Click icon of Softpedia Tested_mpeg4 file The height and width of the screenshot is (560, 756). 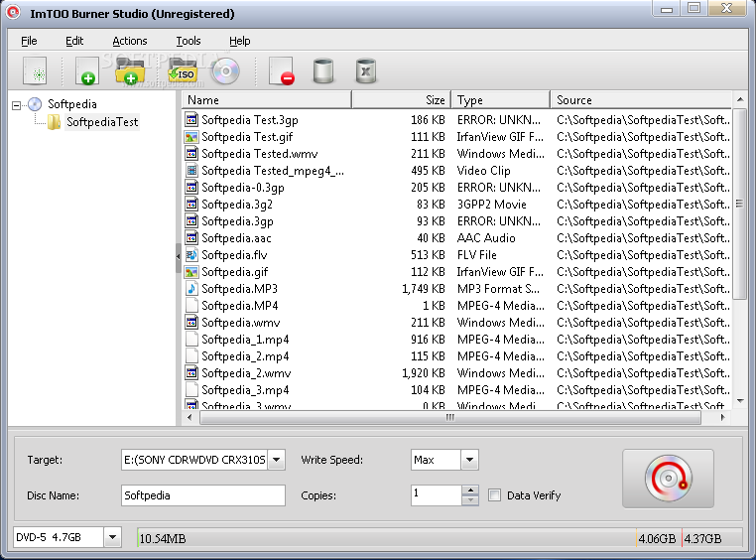coord(191,170)
